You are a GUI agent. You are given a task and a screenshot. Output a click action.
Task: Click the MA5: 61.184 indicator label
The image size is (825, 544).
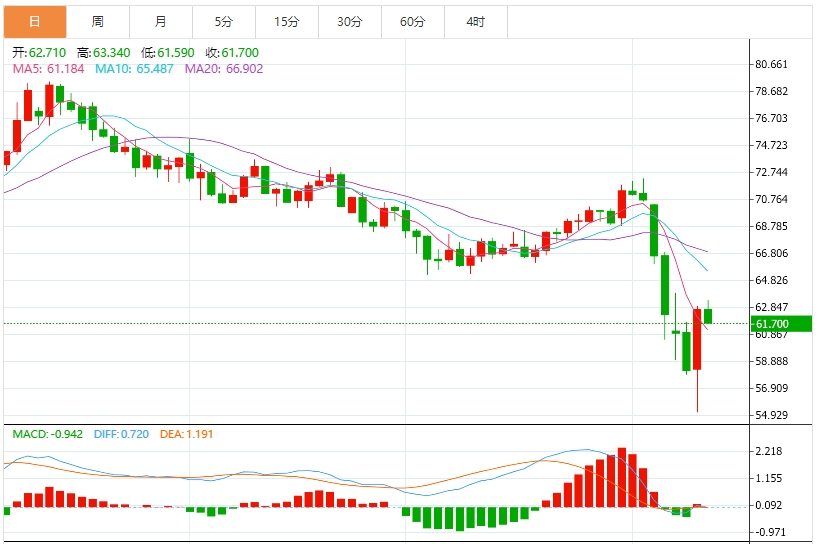[48, 69]
